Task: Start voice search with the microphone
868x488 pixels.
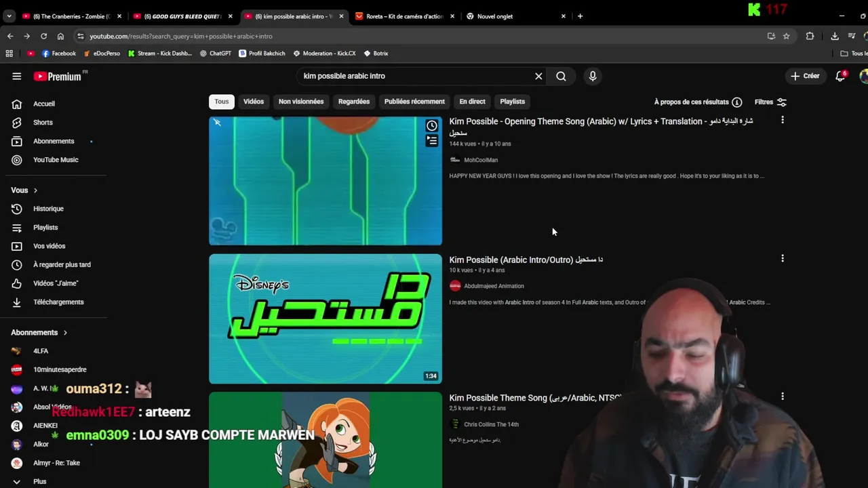Action: pos(593,76)
